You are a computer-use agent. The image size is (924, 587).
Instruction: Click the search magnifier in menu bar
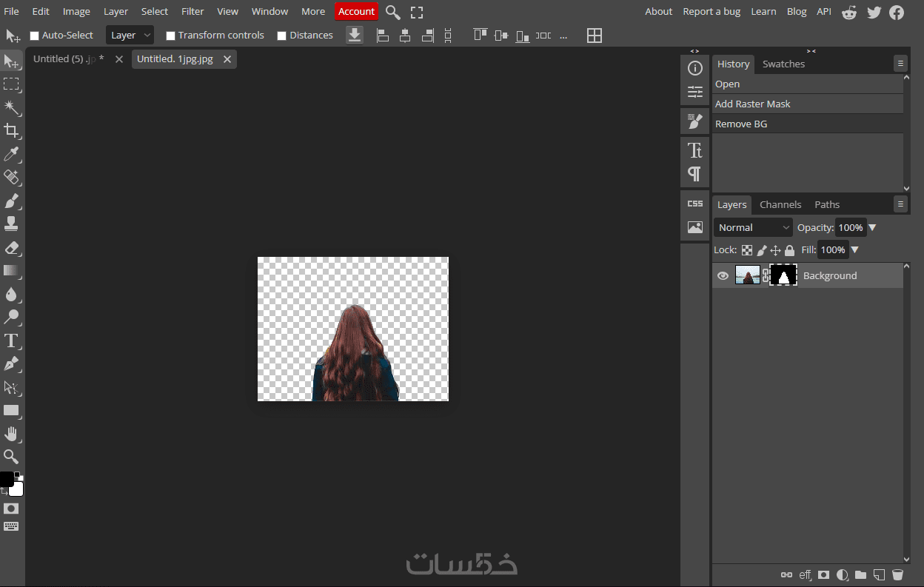(393, 12)
